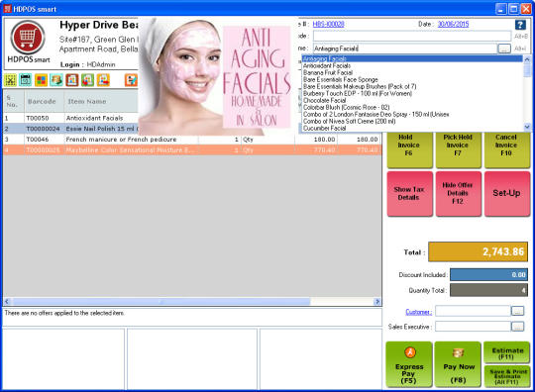Viewport: 535px width, 392px height.
Task: Click the invoice grid right scroll arrow
Action: pyautogui.click(x=377, y=301)
